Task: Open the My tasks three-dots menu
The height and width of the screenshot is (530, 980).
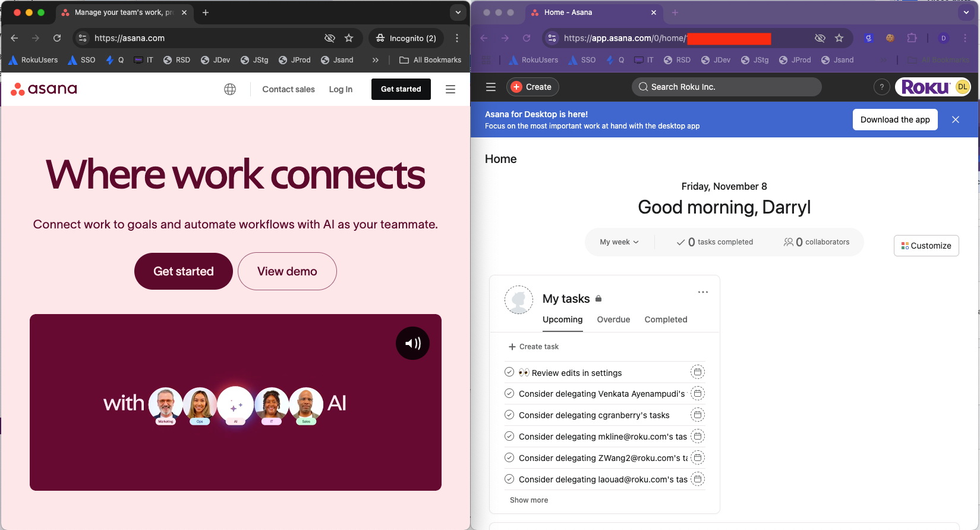Action: pos(703,292)
